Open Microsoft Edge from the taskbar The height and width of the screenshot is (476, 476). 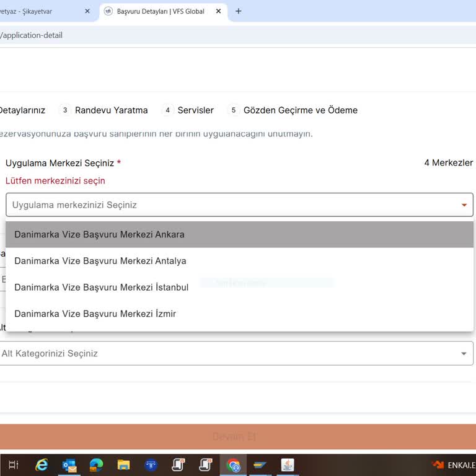point(96,465)
